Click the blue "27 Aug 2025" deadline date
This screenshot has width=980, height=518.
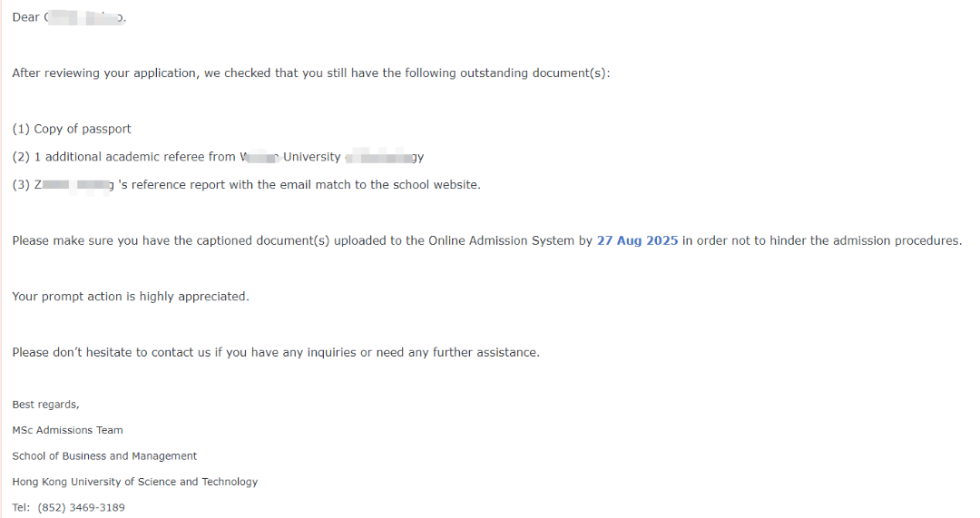637,240
